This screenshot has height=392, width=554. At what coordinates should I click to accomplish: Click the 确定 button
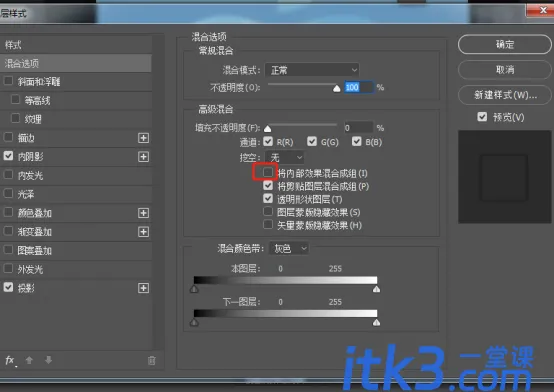pos(505,45)
